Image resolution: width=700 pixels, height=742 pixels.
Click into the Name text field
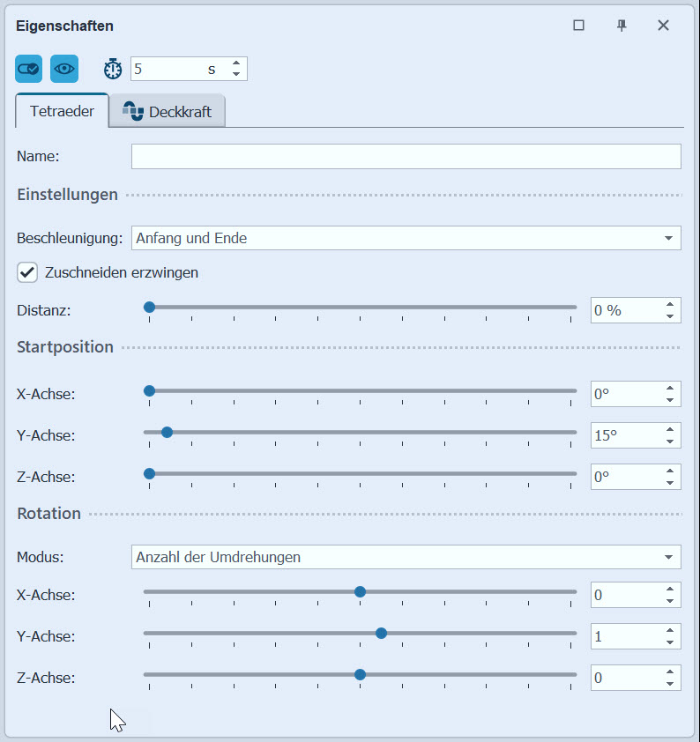click(406, 156)
